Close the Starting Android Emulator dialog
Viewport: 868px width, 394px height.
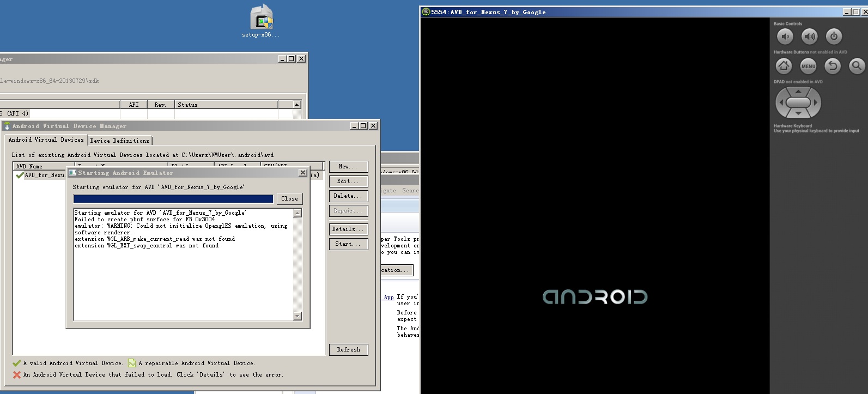(303, 173)
